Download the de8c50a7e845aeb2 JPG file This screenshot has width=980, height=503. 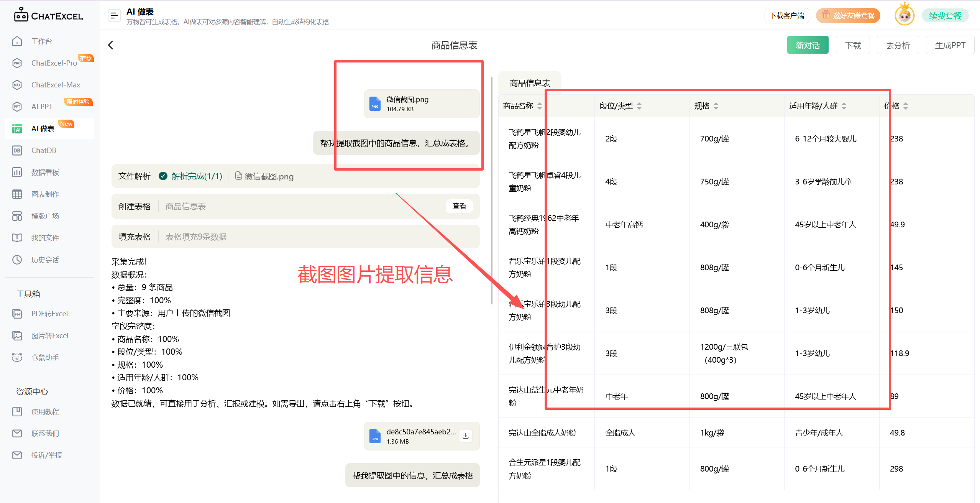(466, 436)
